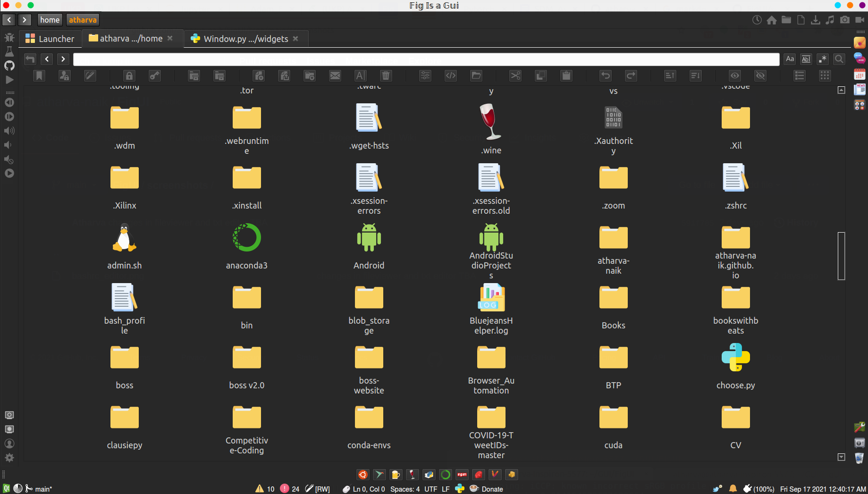Click the copy icon beside the scissors
Viewport: 868px width, 494px height.
[540, 75]
